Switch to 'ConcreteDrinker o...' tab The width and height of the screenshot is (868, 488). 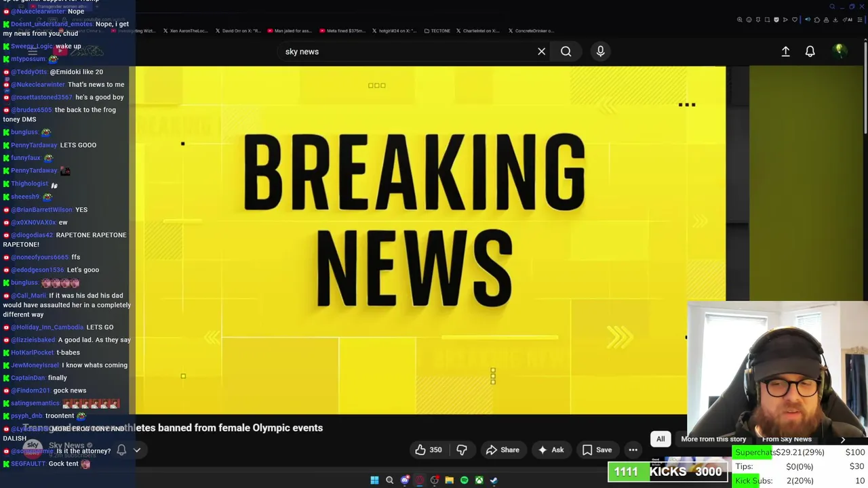coord(530,30)
